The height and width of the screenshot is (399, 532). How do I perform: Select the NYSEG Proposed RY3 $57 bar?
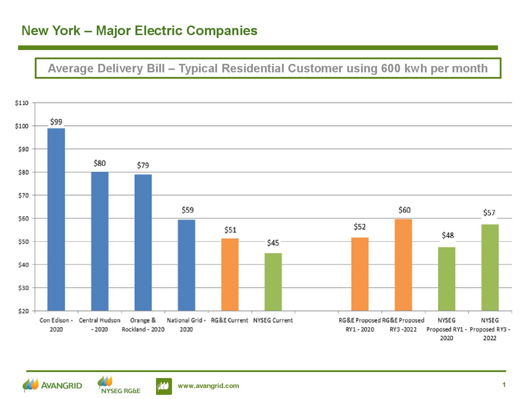point(490,268)
